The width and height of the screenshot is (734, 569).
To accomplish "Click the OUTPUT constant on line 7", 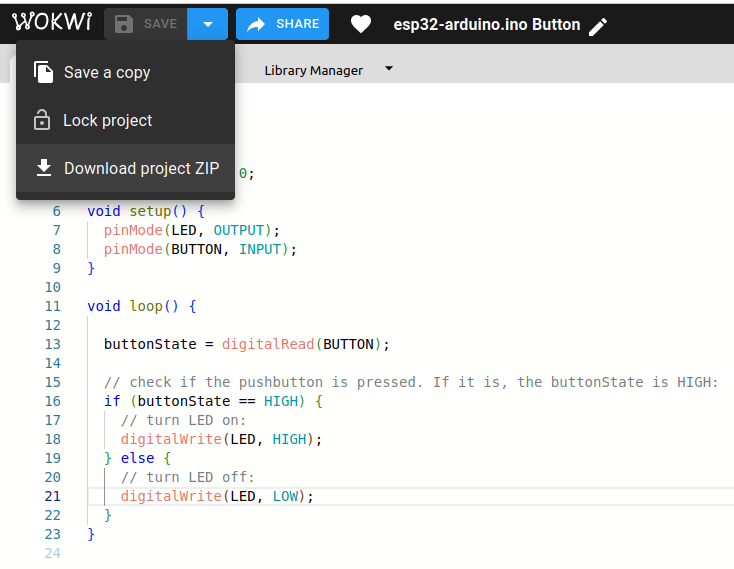I will point(243,230).
